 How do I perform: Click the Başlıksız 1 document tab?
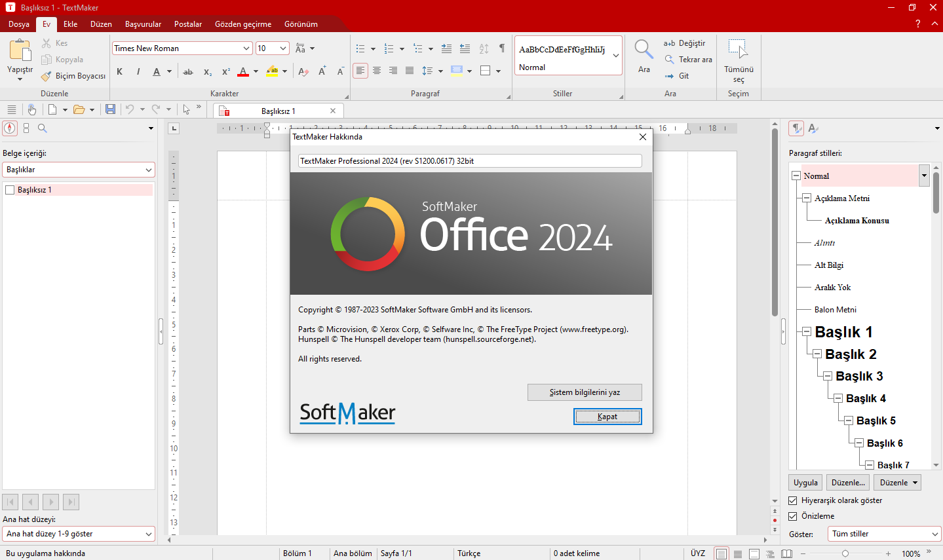click(278, 111)
